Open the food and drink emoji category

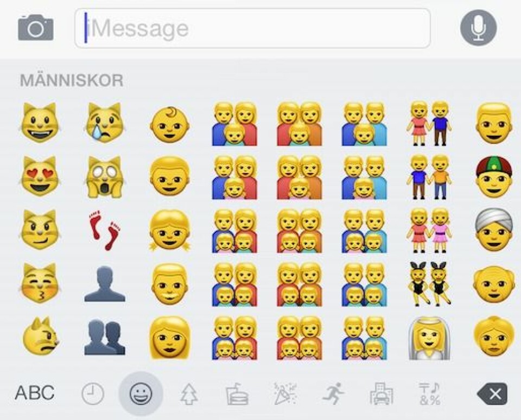pos(237,394)
